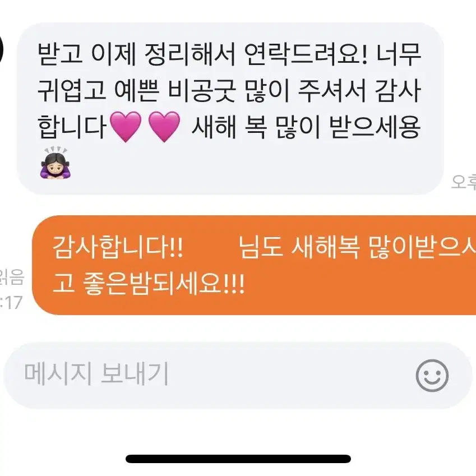This screenshot has width=476, height=476.
Task: Tap the home indicator bar
Action: [238, 459]
